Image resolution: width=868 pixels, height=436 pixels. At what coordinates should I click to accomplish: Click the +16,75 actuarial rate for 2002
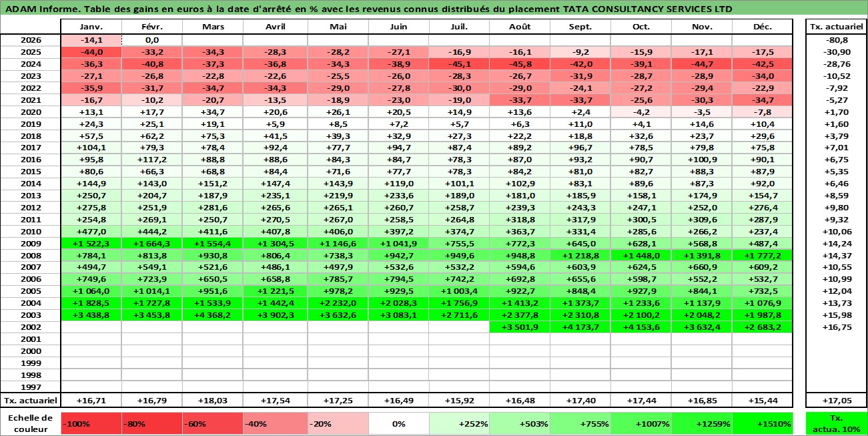(837, 327)
